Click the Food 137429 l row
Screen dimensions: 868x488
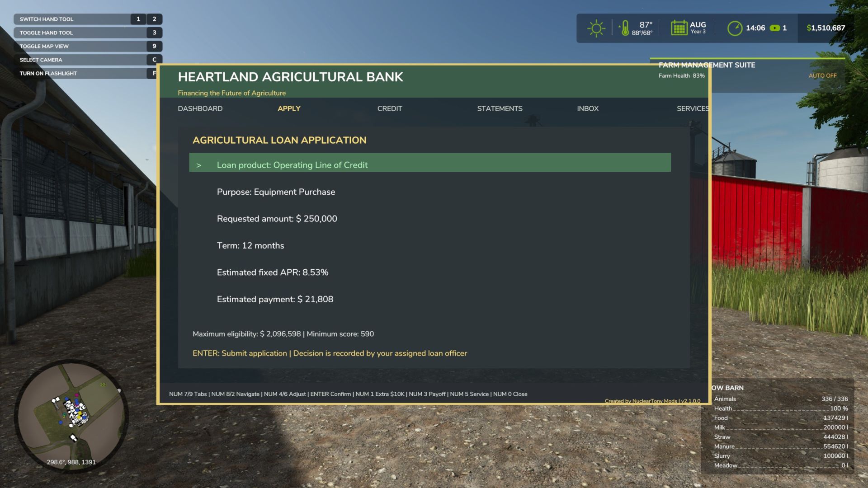click(781, 418)
